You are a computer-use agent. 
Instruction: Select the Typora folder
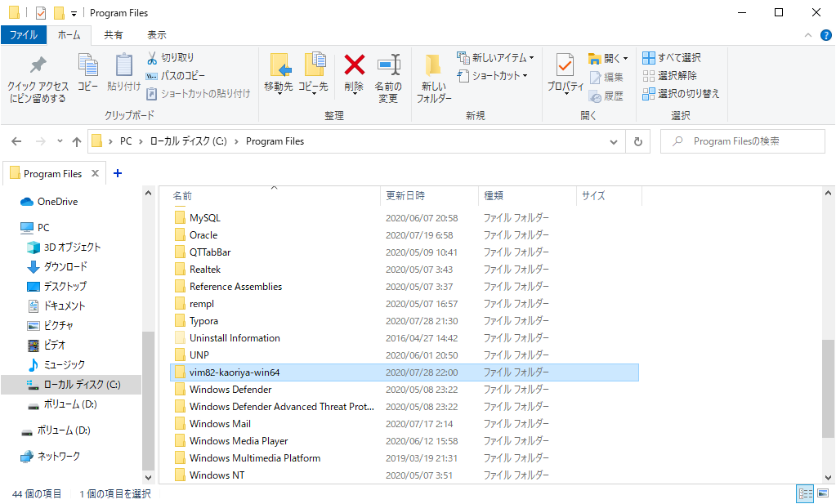(x=405, y=321)
